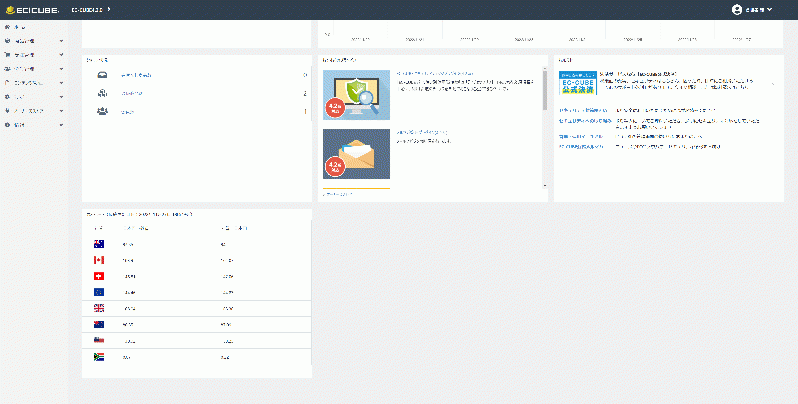Click the South African flag in the currency table

(99, 357)
